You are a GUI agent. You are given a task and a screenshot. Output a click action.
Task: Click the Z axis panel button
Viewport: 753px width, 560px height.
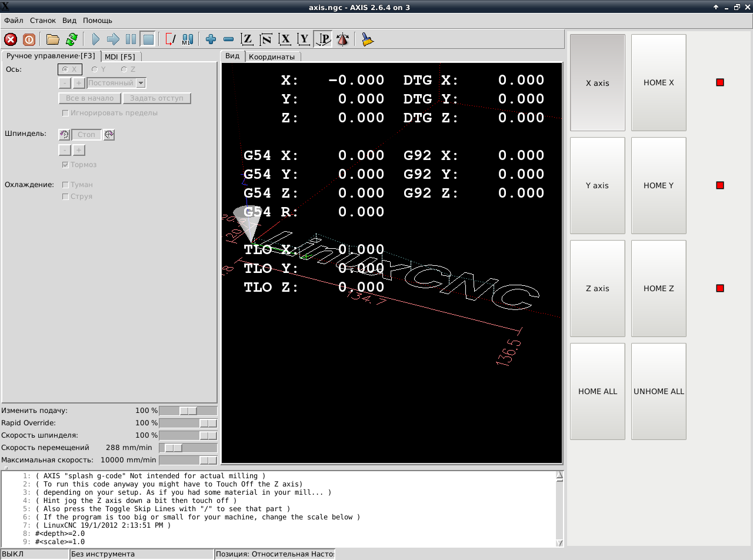[598, 288]
